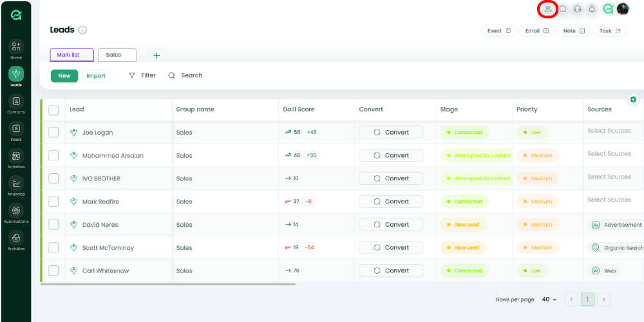Convert the lead Joe Logan
644x322 pixels.
[391, 132]
